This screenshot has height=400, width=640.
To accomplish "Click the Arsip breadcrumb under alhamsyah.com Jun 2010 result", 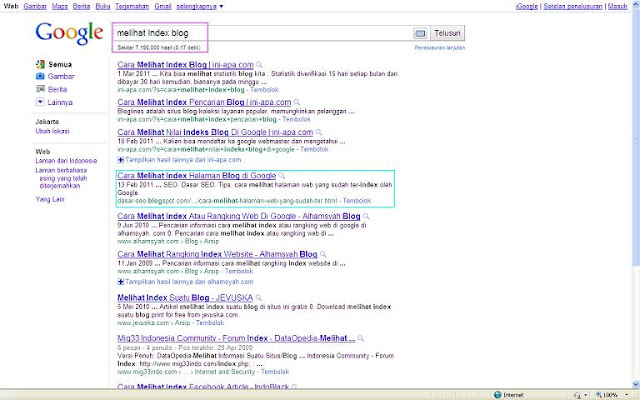I will click(x=211, y=241).
